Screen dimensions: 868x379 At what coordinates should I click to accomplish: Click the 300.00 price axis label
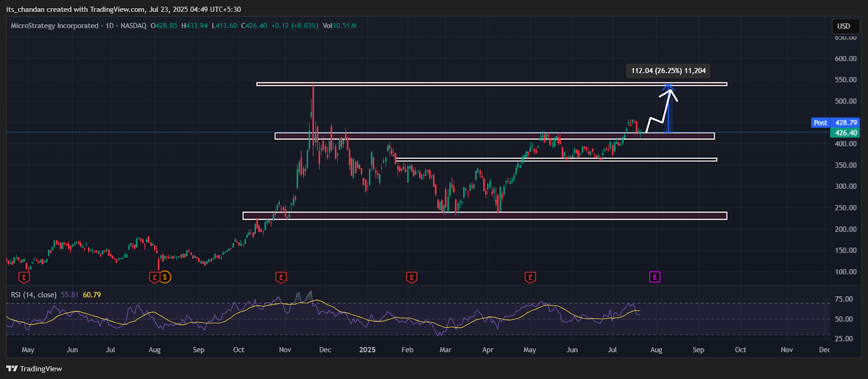click(x=846, y=187)
